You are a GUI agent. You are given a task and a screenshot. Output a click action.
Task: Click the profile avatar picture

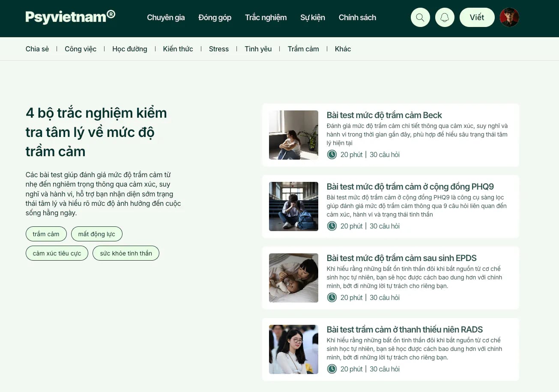[509, 17]
